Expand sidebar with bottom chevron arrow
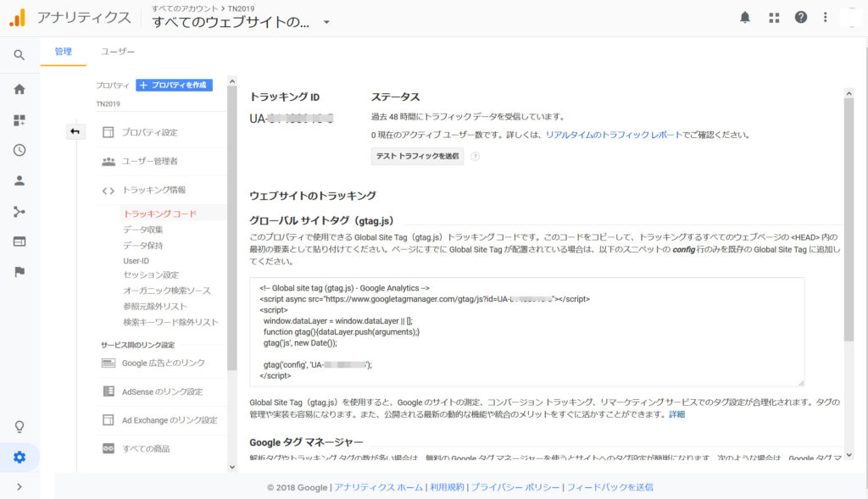 tap(19, 487)
